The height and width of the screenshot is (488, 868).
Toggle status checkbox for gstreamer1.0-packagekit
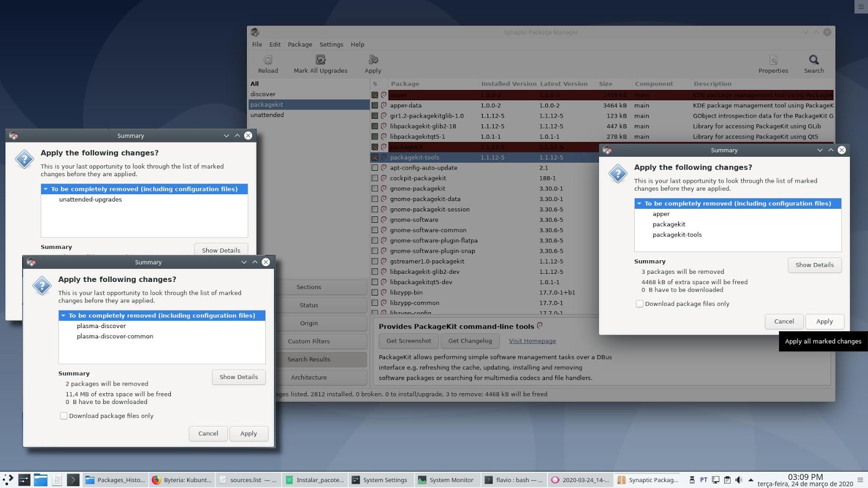click(x=375, y=261)
